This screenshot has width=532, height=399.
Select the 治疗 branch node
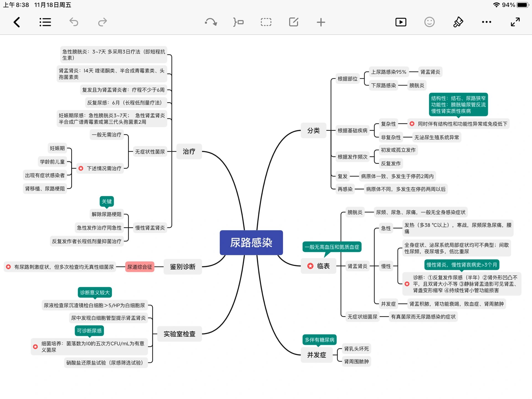[189, 152]
